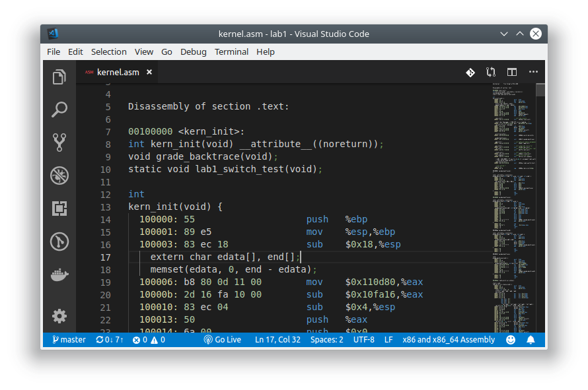Click bytes 'b8 80 0d 11 00'
This screenshot has width=588, height=390.
(x=223, y=282)
